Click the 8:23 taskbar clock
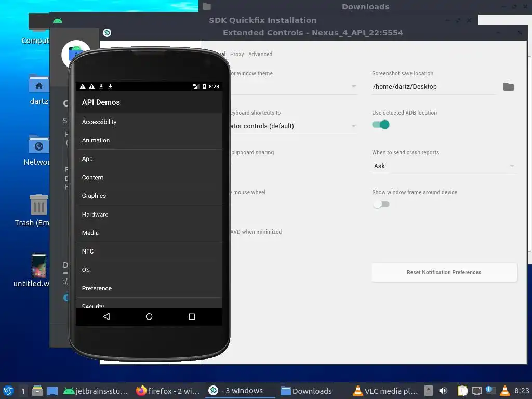The height and width of the screenshot is (399, 532). pos(522,391)
